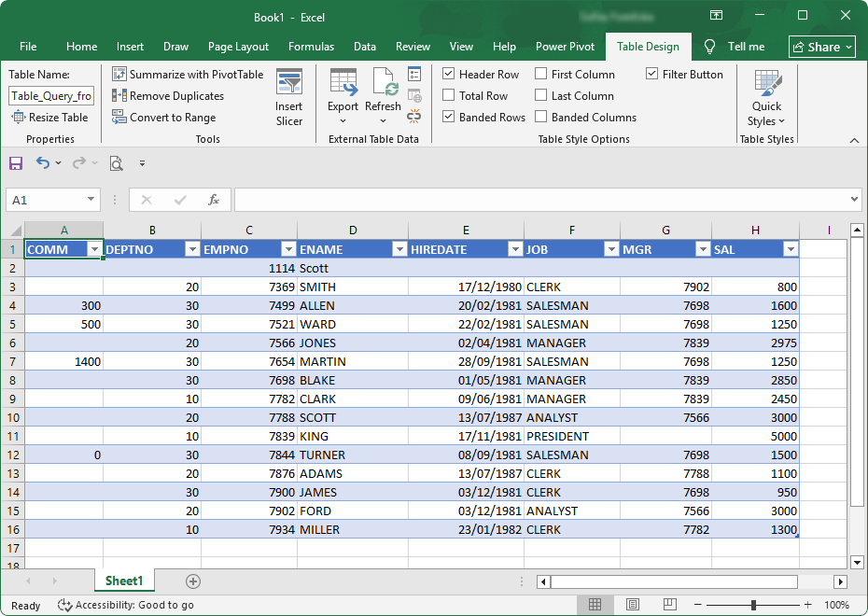
Task: Switch to the Home tab
Action: pos(81,47)
